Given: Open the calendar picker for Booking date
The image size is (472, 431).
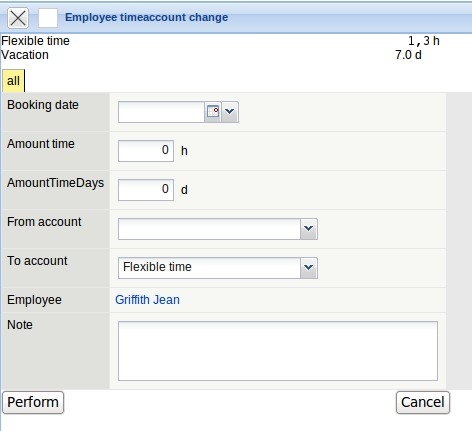Looking at the screenshot, I should (x=213, y=112).
